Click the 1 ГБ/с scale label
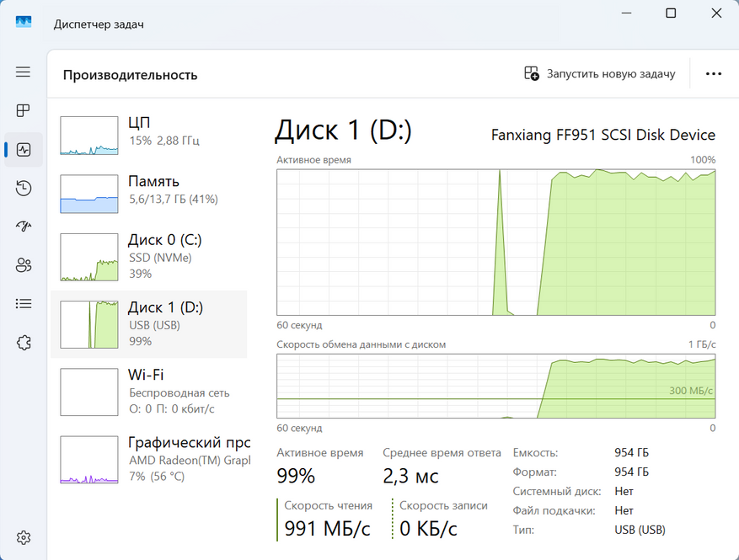Screen dimensions: 739x560 pos(702,344)
